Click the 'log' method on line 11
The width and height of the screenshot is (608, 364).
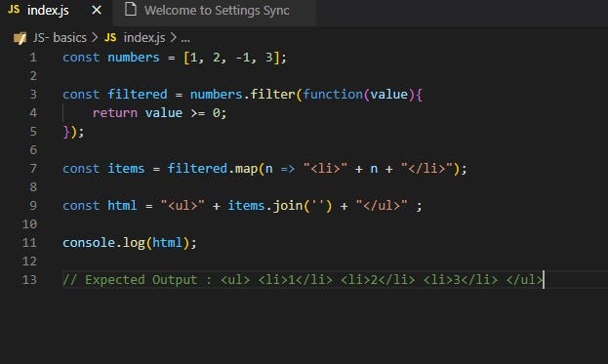[134, 243]
